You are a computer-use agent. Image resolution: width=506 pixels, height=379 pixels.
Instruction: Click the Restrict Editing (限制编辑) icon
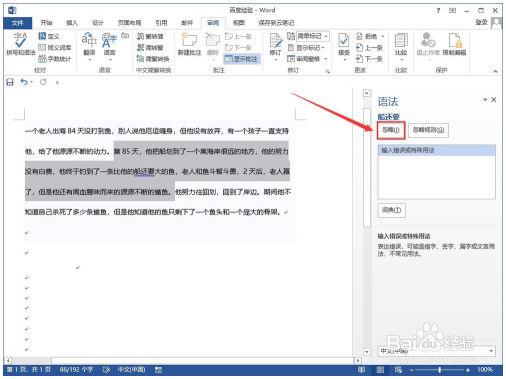(454, 44)
